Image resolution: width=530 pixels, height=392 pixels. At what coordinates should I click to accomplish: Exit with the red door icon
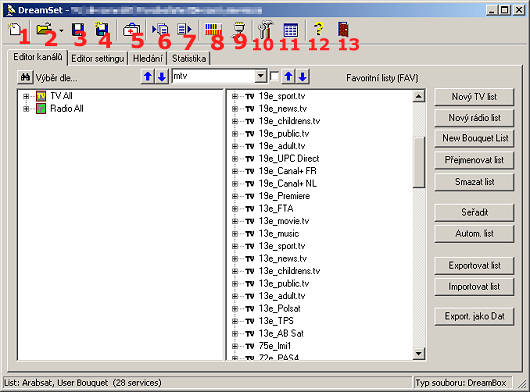343,29
